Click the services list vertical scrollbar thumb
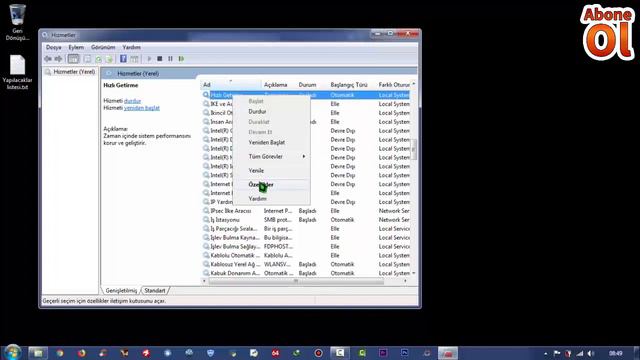 tap(414, 149)
